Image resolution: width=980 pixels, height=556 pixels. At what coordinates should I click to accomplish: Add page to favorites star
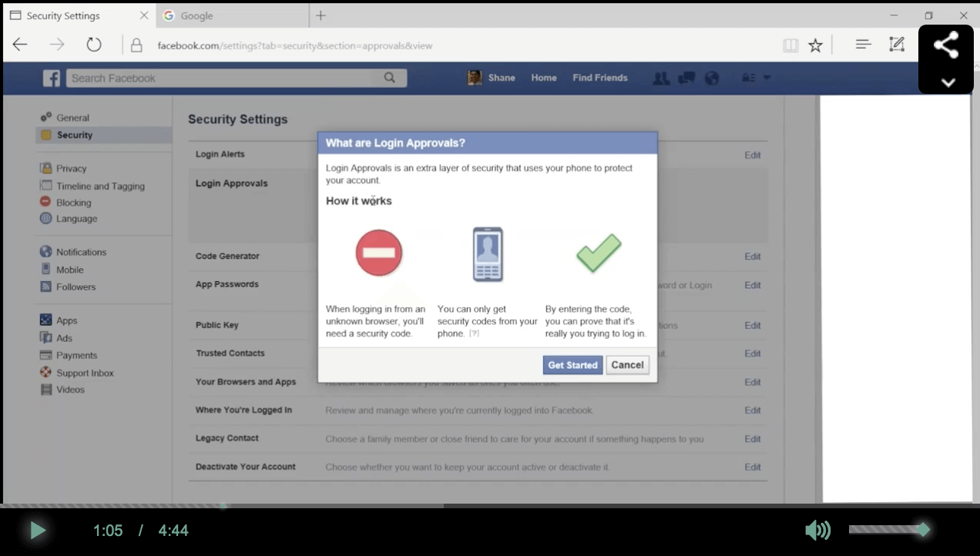815,45
